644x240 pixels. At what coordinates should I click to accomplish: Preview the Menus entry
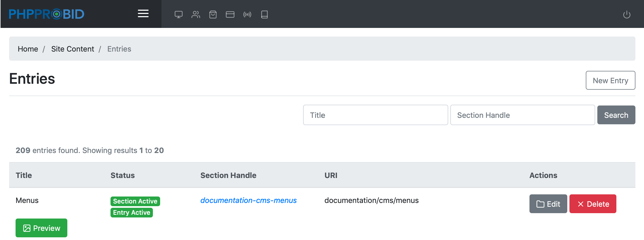[41, 228]
